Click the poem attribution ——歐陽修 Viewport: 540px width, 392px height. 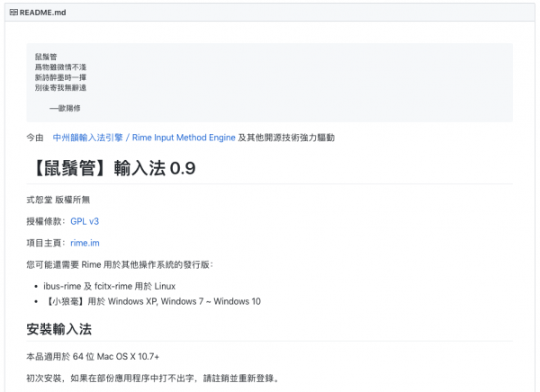coord(65,108)
